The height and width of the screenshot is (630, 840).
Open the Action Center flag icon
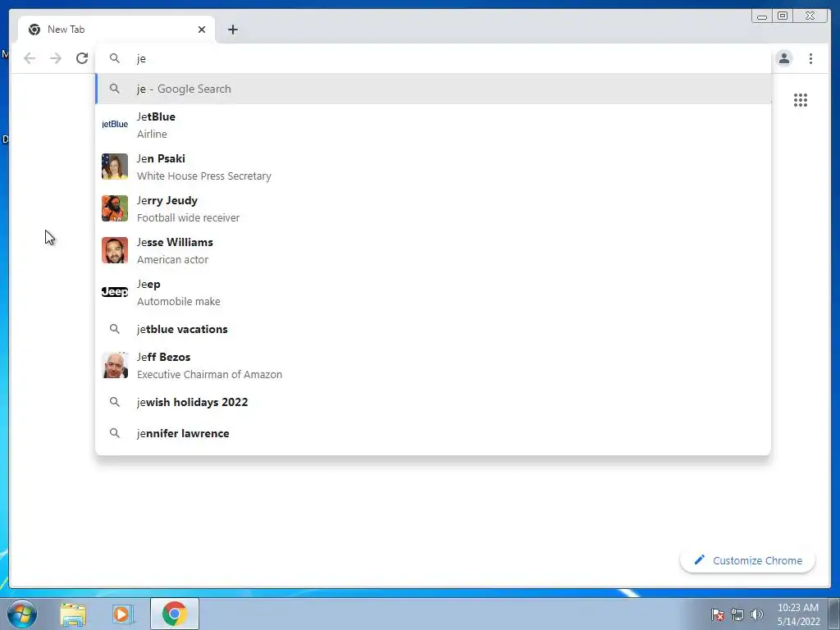point(717,614)
